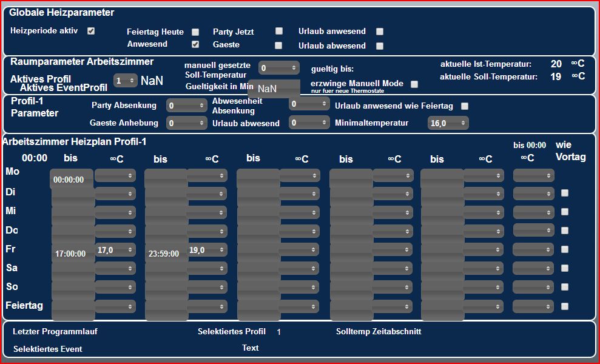This screenshot has height=364, width=600.
Task: Tick the Gaeste checkbox
Action: pos(278,45)
